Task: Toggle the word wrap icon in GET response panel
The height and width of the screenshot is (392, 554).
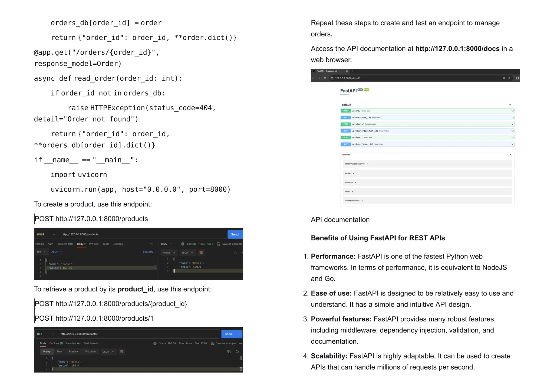Action: tap(122, 352)
